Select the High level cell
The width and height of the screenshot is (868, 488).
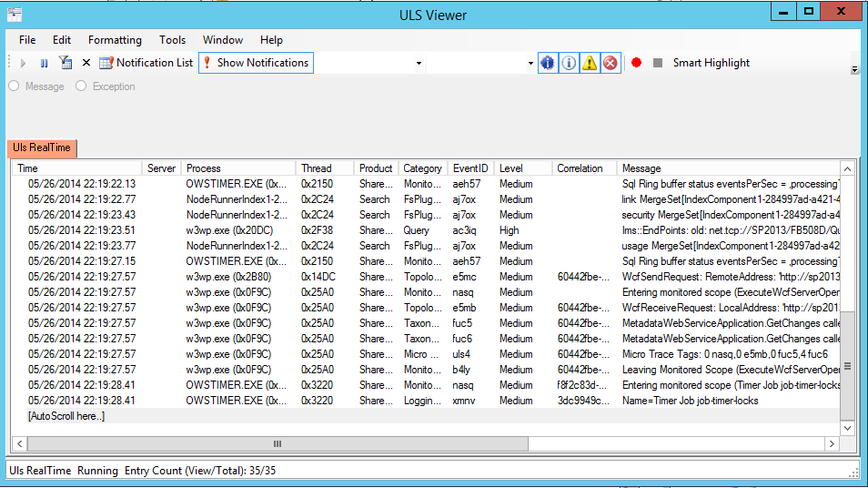click(x=510, y=230)
